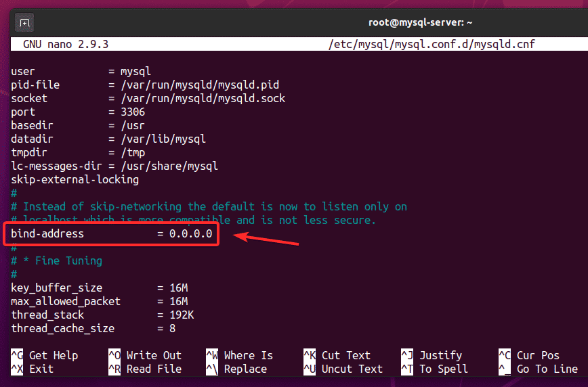The width and height of the screenshot is (588, 387).
Task: Click the new tab icon in titlebar
Action: tap(24, 22)
